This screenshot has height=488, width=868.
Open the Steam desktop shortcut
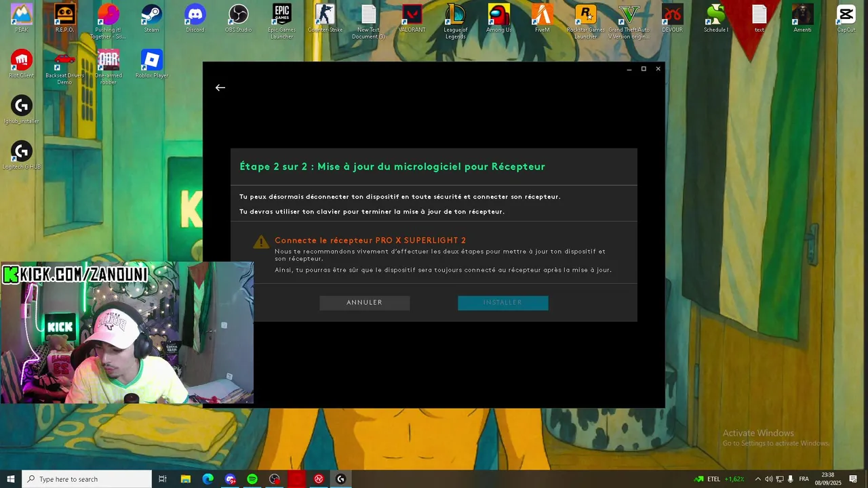click(151, 18)
